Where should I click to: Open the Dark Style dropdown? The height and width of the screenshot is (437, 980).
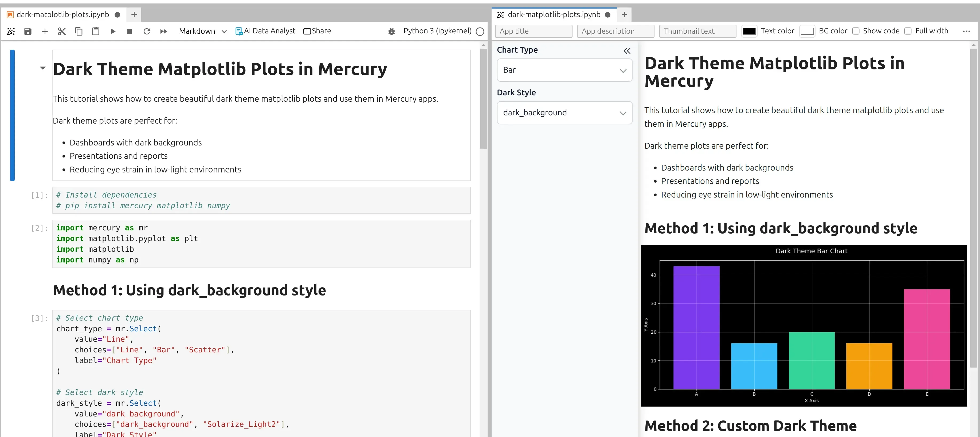coord(565,113)
